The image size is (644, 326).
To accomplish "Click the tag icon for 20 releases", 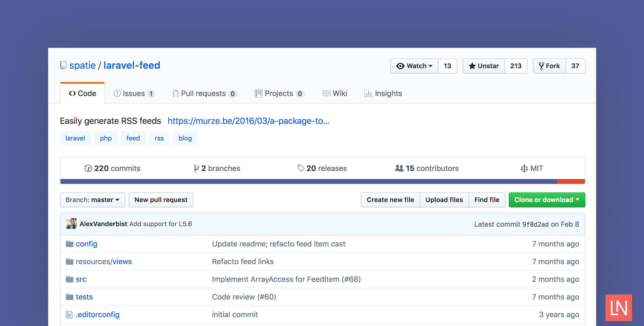I will [x=301, y=168].
